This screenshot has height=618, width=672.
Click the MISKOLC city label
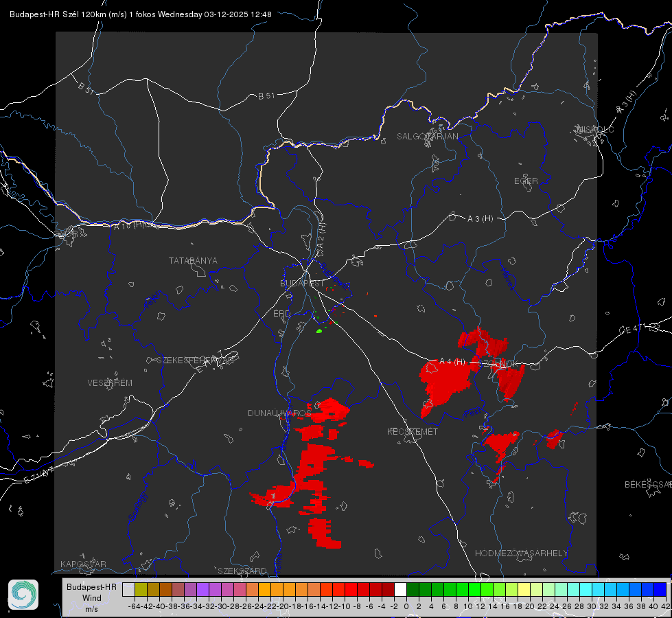click(x=595, y=129)
